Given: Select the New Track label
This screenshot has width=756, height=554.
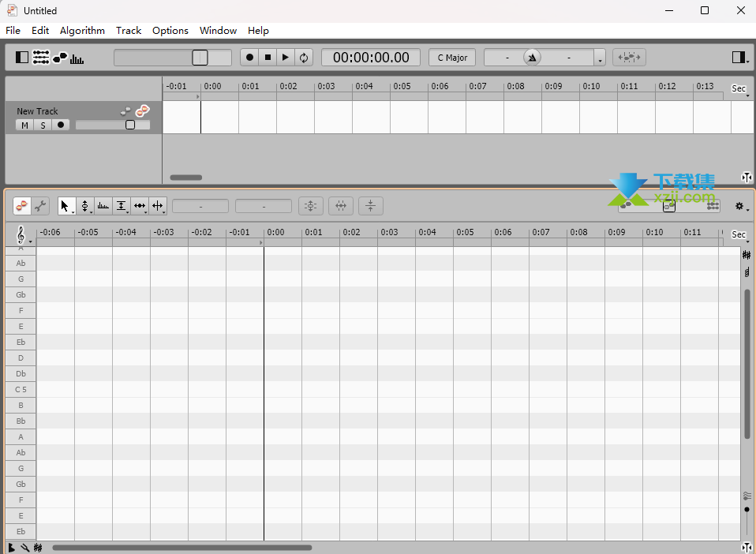Looking at the screenshot, I should (x=37, y=111).
